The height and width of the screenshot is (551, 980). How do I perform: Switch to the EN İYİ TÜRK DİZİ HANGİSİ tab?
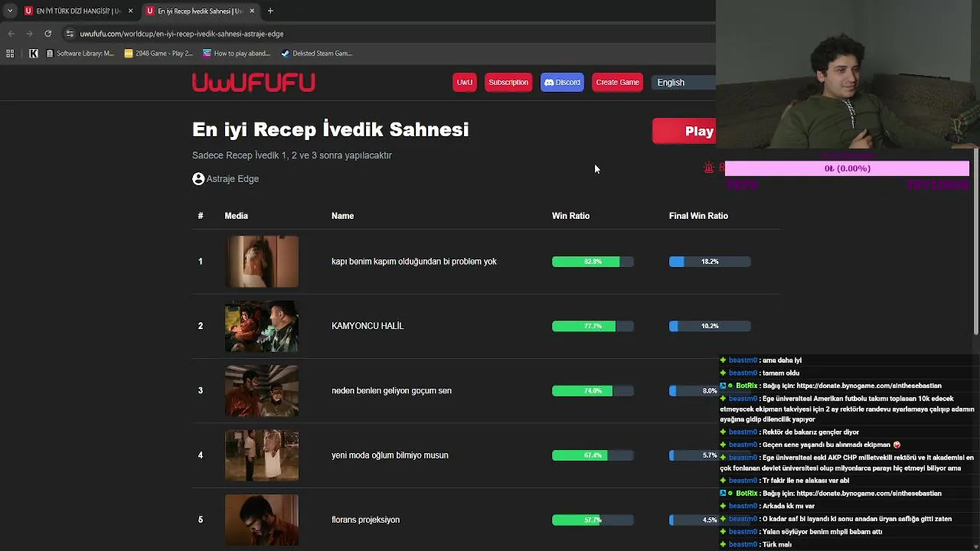[78, 11]
